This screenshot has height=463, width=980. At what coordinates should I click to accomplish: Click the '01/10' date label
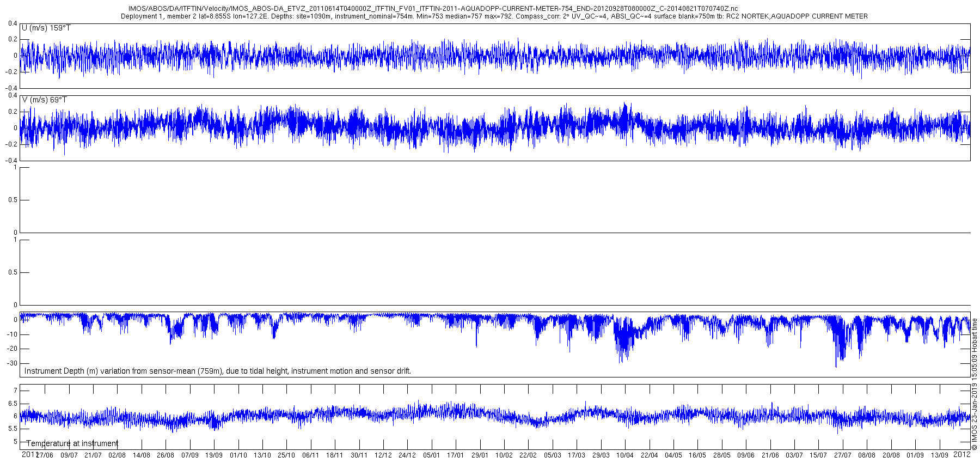(x=238, y=455)
